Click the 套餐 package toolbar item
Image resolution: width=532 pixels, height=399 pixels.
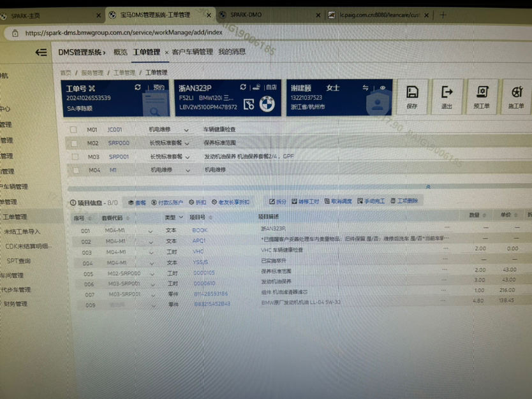pos(137,203)
